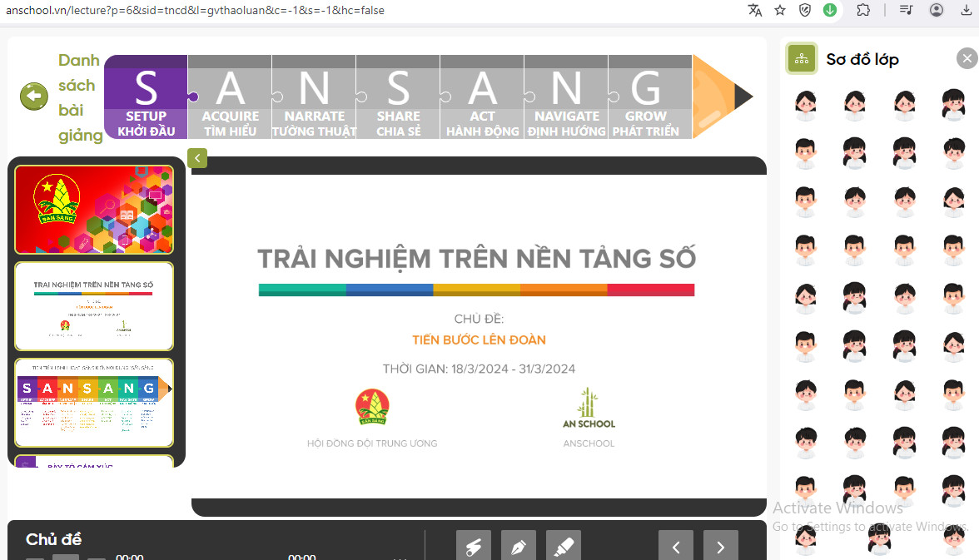
Task: Select the pen drawing tool
Action: (x=518, y=547)
